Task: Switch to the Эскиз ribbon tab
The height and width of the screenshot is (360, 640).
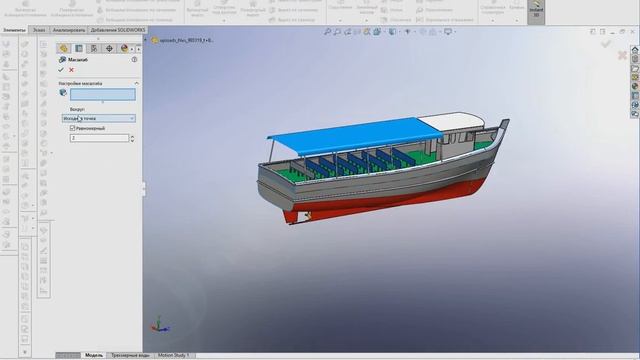Action: tap(39, 30)
